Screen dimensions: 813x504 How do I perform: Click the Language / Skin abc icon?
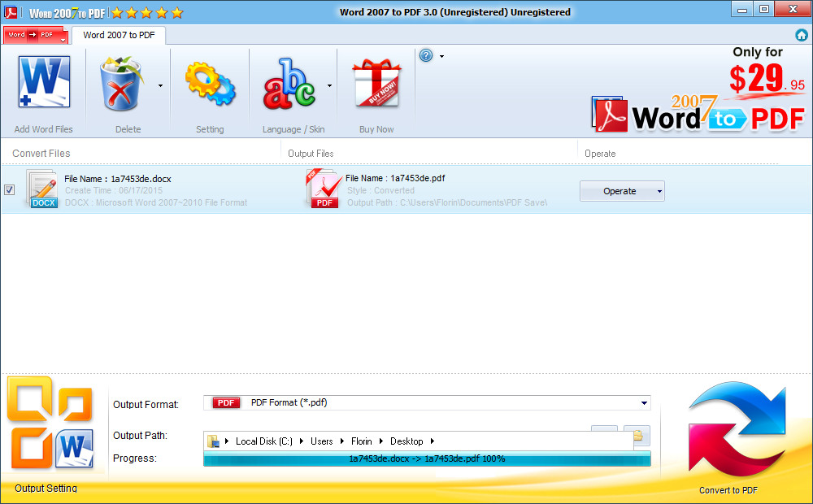click(x=289, y=81)
